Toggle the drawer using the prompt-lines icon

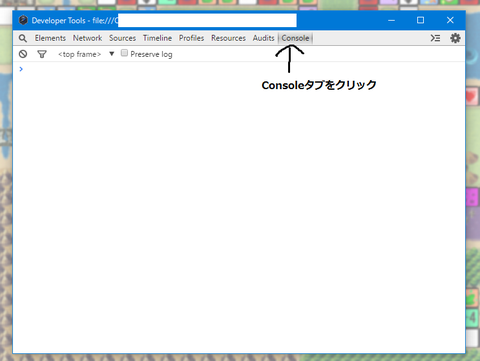pyautogui.click(x=435, y=38)
